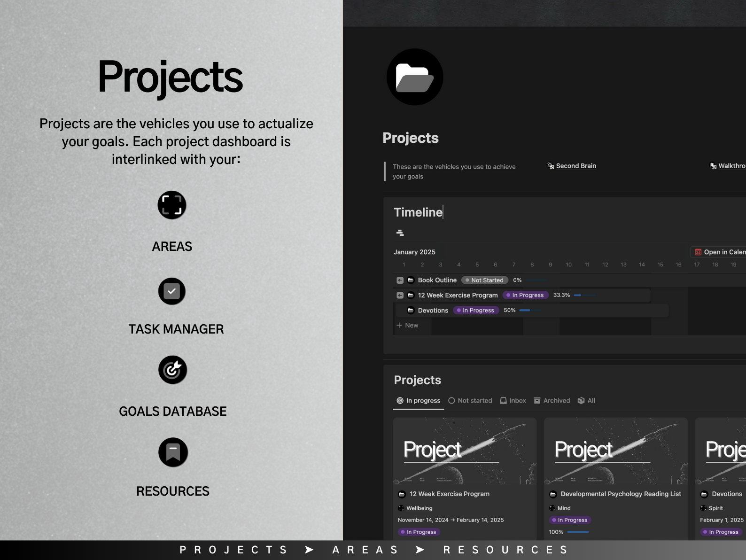This screenshot has width=746, height=560.
Task: Click PROJECTS in the bottom banner
Action: pos(233,550)
